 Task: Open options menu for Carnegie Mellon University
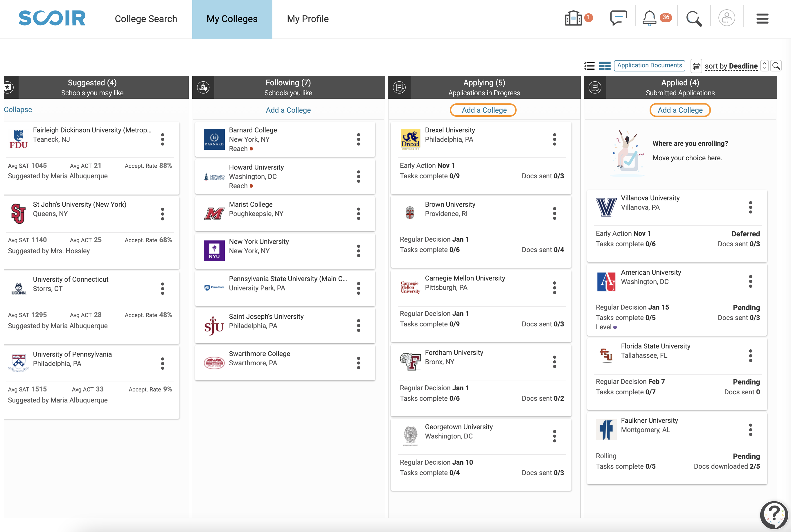pos(555,288)
